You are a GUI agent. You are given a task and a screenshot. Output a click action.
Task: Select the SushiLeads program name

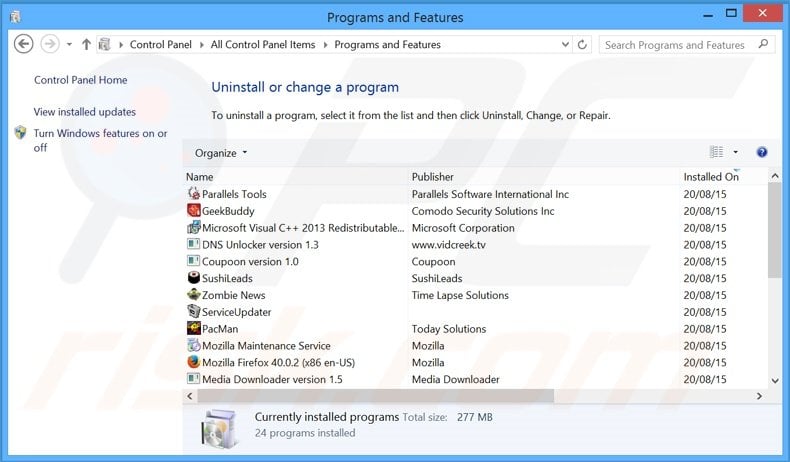(227, 278)
